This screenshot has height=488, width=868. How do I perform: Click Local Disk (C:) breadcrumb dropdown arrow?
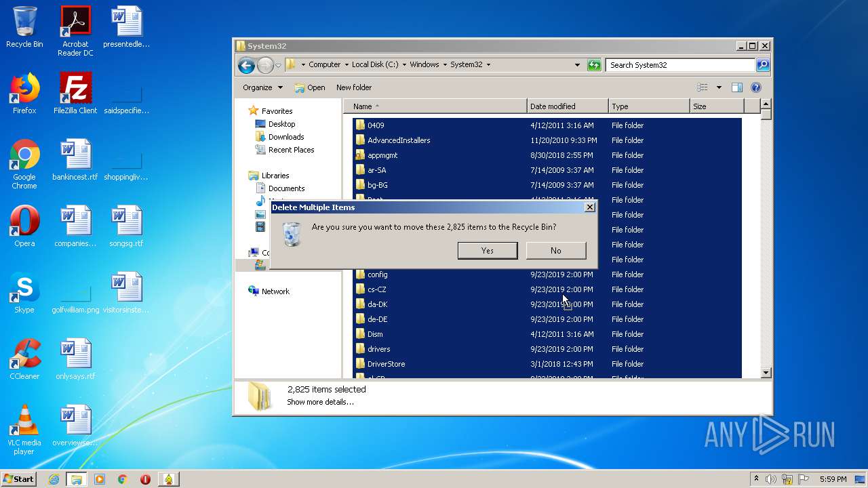tap(404, 65)
